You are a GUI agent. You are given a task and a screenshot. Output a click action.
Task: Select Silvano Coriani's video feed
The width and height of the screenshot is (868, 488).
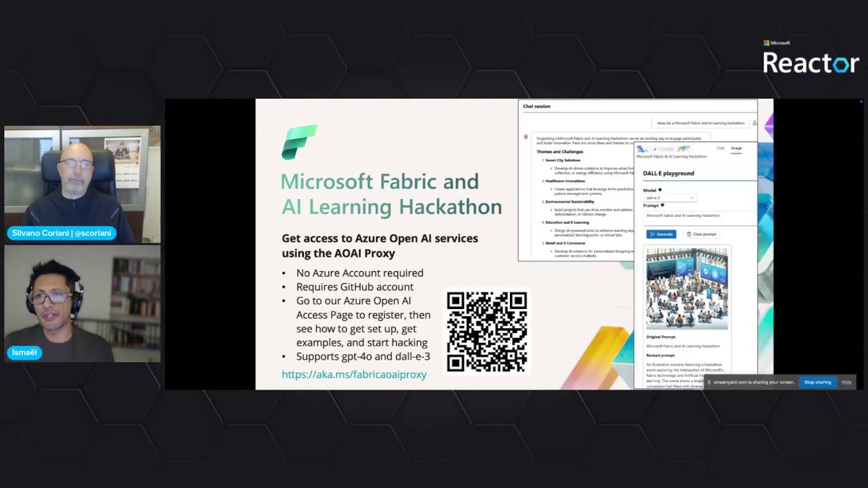82,184
